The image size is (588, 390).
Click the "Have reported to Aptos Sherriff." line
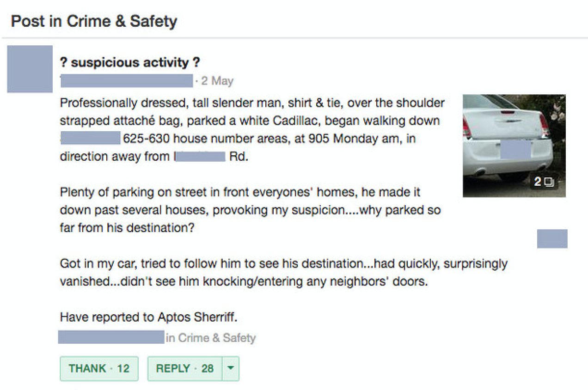[151, 317]
